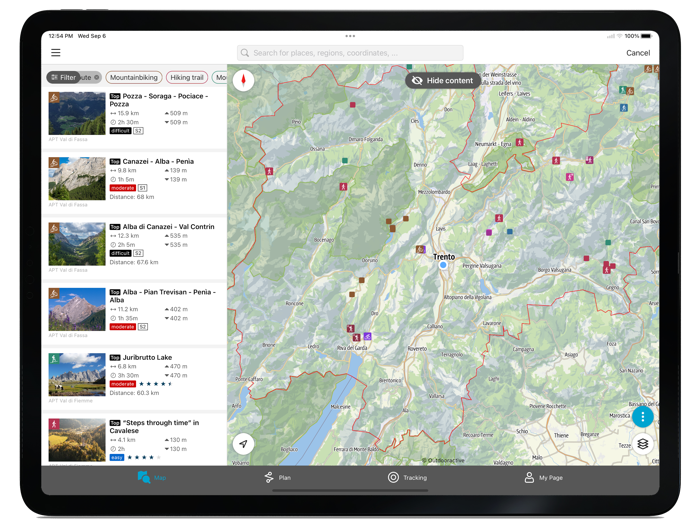The width and height of the screenshot is (700, 525).
Task: Switch to the Map tab
Action: (x=152, y=477)
